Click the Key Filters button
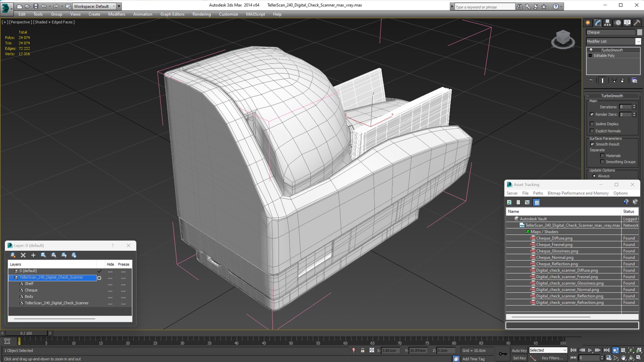 pyautogui.click(x=552, y=358)
